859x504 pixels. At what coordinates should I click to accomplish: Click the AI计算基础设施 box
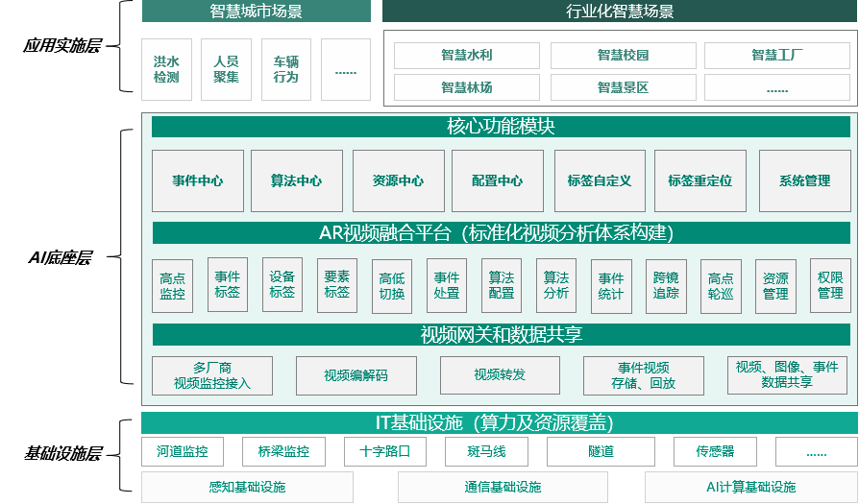(751, 487)
